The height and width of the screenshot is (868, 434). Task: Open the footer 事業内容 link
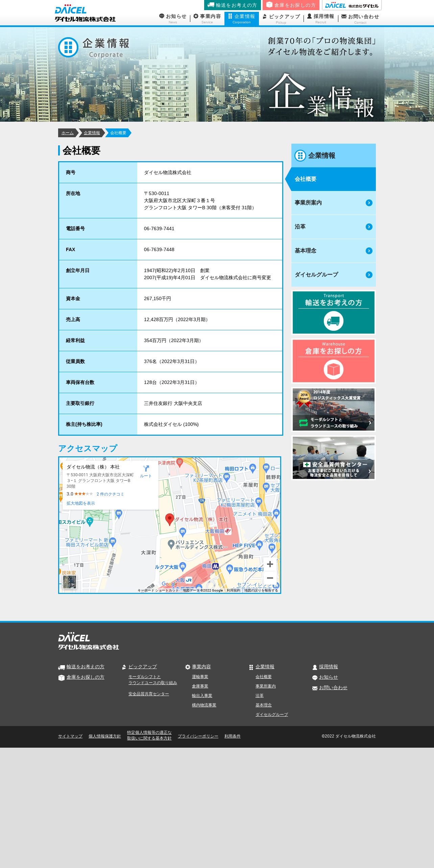point(201,667)
